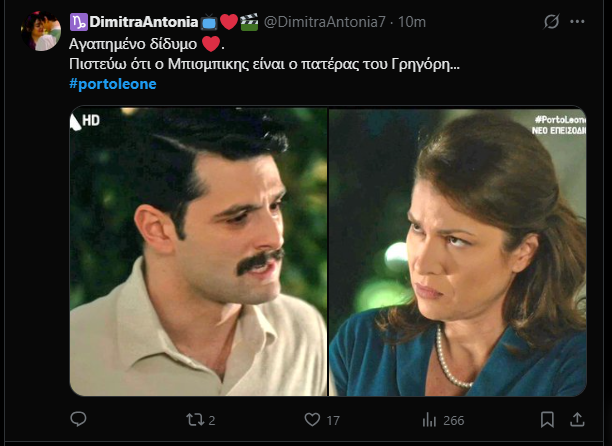Like the post with the heart icon

[x=312, y=419]
